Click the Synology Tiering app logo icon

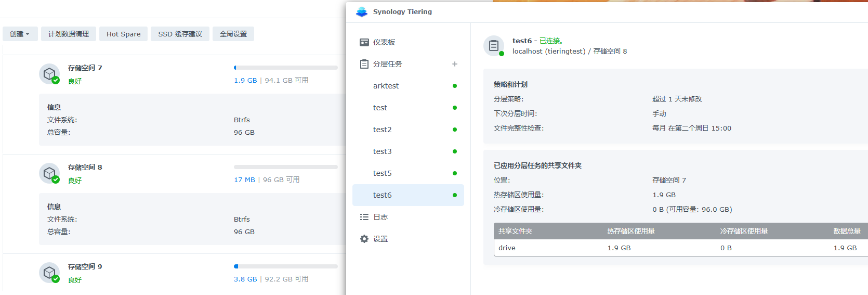tap(362, 12)
